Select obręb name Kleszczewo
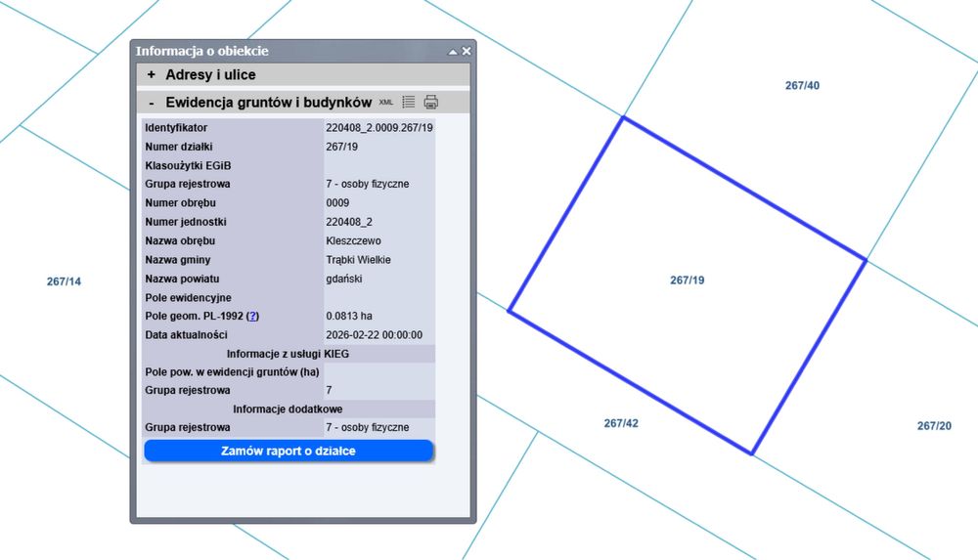The height and width of the screenshot is (560, 978). (x=353, y=240)
